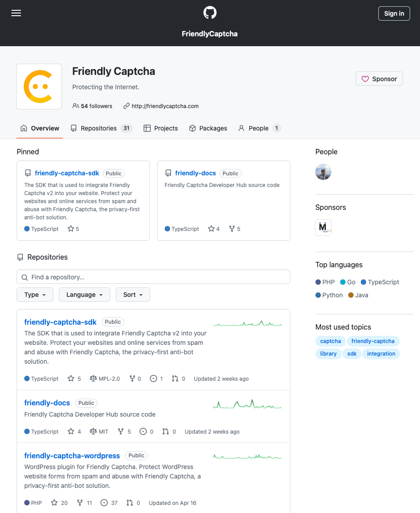Click the search magnifier in repository search
The width and height of the screenshot is (420, 513).
pos(25,277)
